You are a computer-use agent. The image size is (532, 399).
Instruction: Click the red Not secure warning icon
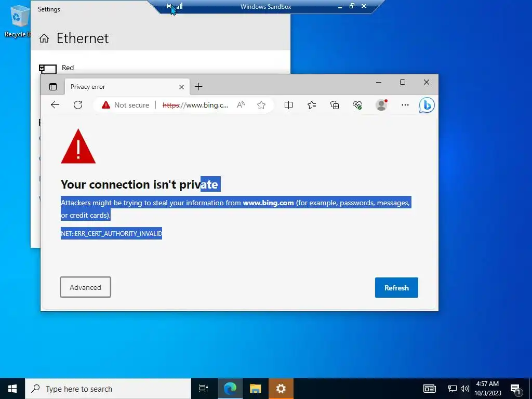106,105
